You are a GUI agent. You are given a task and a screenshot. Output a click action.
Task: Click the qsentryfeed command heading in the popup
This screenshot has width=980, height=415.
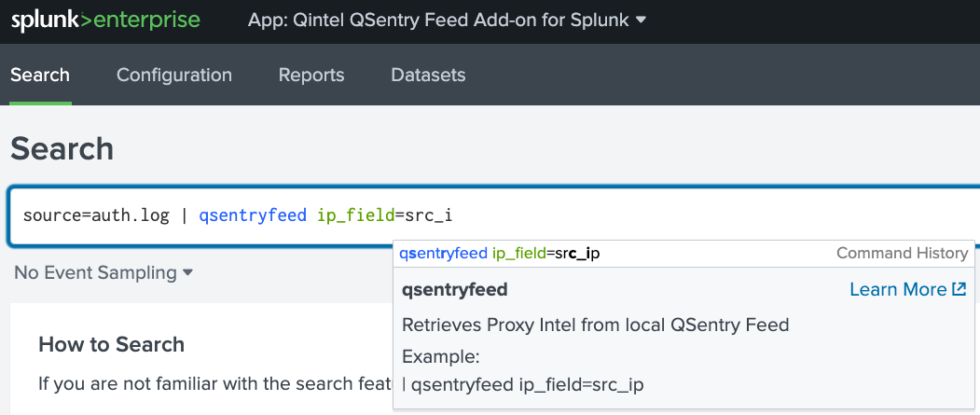454,290
